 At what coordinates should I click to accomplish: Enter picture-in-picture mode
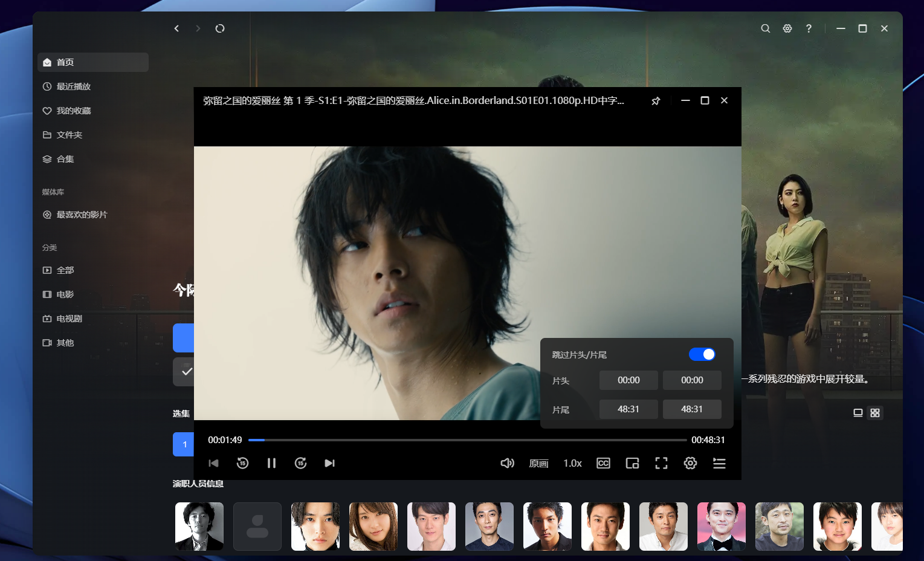point(632,463)
